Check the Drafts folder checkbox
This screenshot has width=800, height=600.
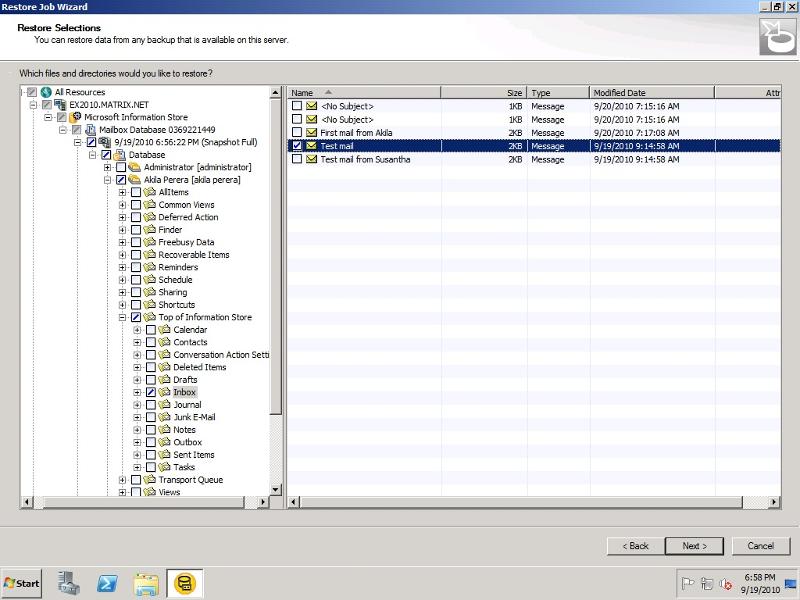point(151,380)
